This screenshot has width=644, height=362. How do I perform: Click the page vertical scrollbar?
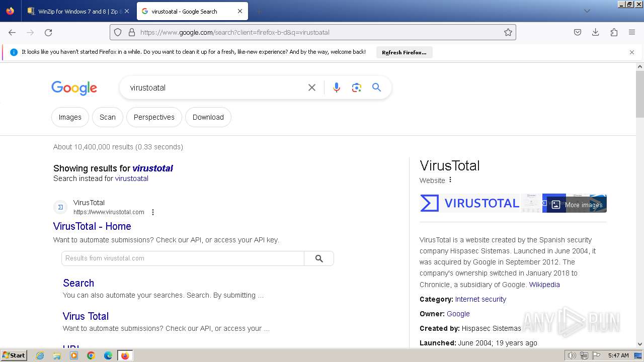pyautogui.click(x=640, y=94)
